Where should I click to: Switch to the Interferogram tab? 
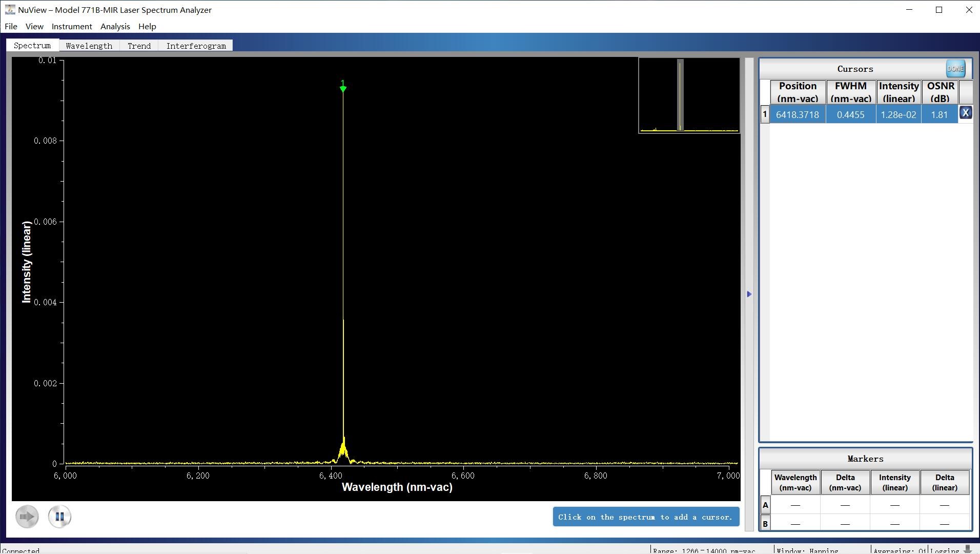tap(196, 46)
